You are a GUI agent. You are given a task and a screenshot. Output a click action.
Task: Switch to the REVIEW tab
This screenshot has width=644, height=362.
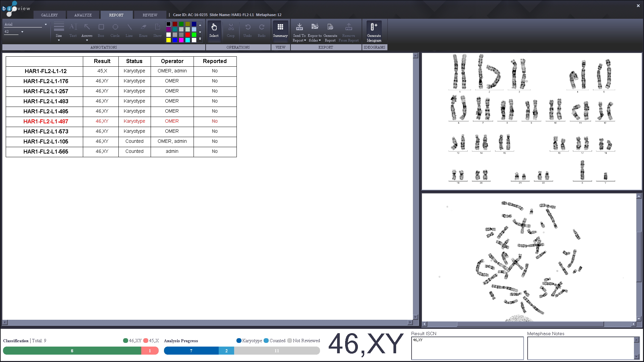tap(150, 15)
